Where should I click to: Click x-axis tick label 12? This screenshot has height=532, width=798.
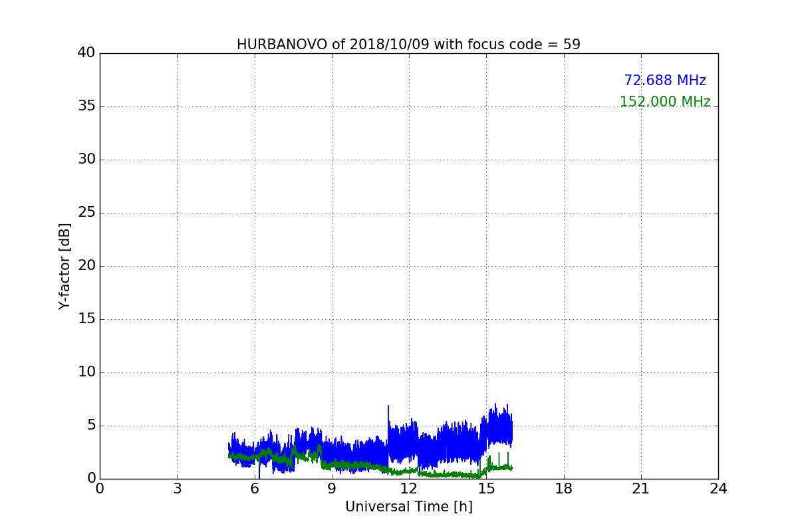point(409,489)
